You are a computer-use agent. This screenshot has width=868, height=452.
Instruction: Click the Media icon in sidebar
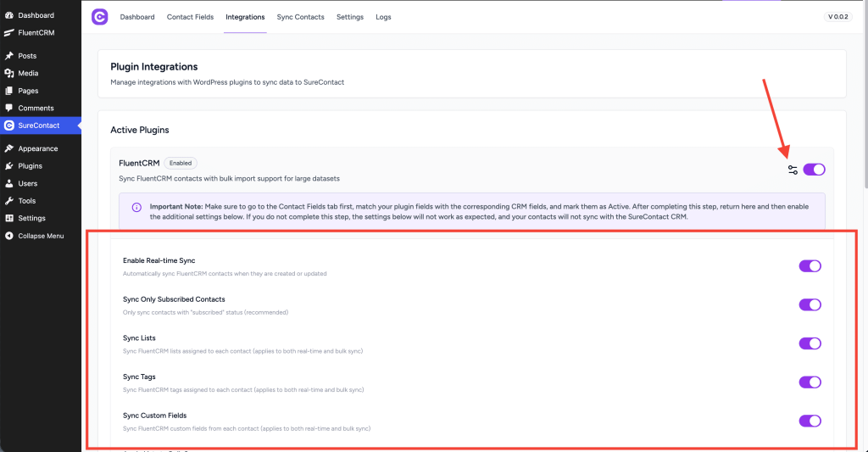coord(9,74)
